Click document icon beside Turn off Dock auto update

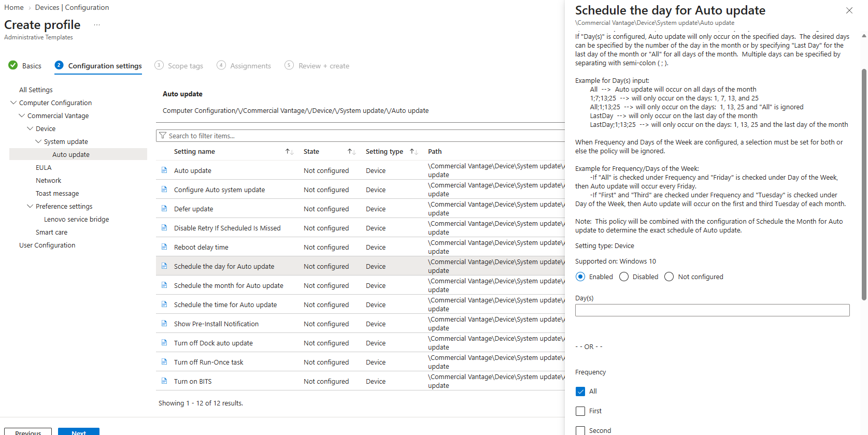(x=164, y=343)
